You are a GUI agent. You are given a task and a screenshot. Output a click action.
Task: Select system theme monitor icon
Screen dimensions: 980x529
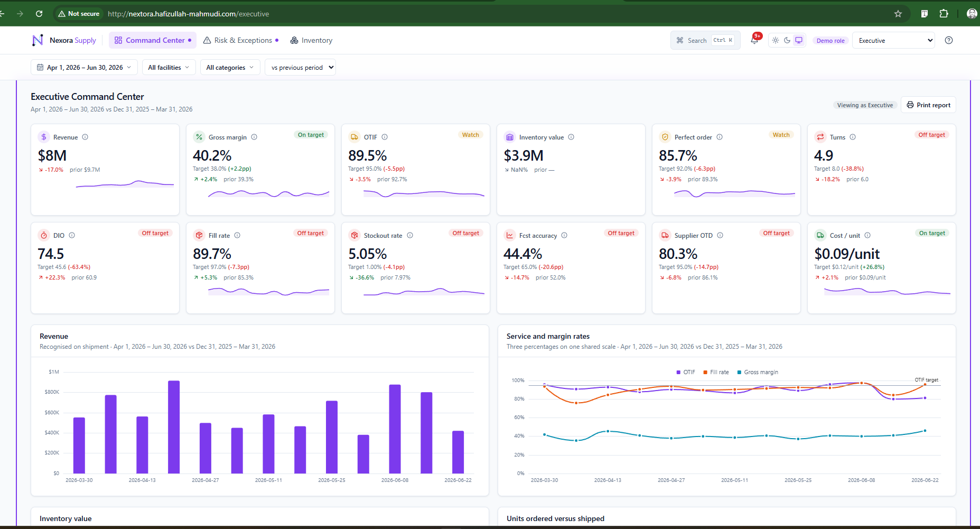pyautogui.click(x=799, y=40)
